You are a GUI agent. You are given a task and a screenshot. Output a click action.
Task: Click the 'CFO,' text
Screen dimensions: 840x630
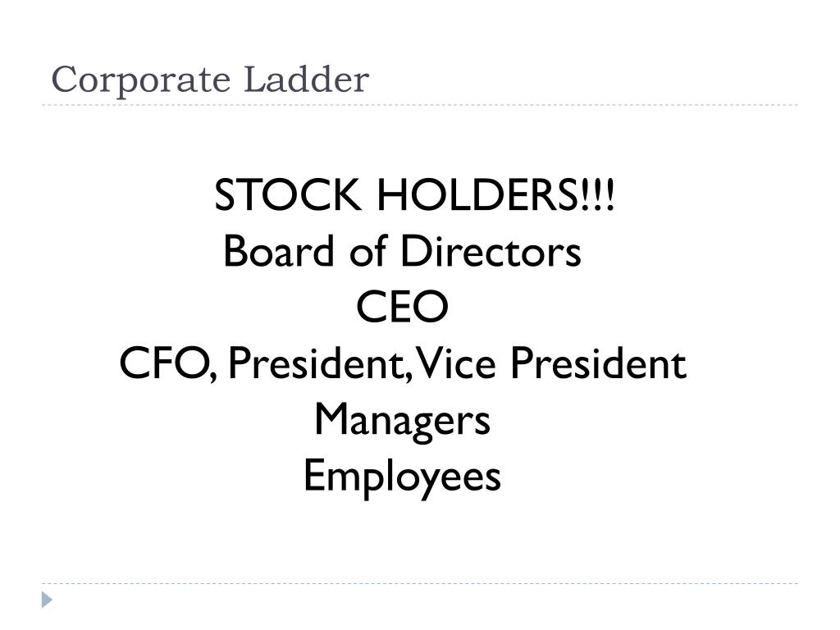pos(169,363)
